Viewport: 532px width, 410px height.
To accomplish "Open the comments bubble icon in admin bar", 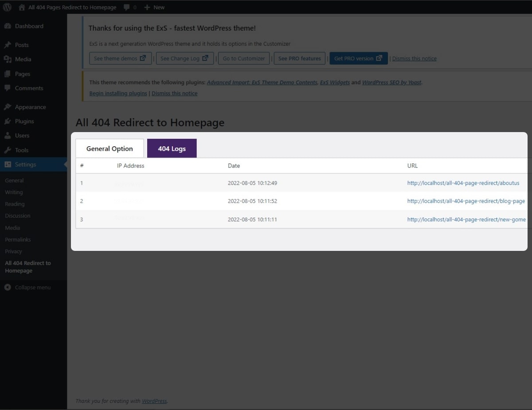I will tap(127, 7).
